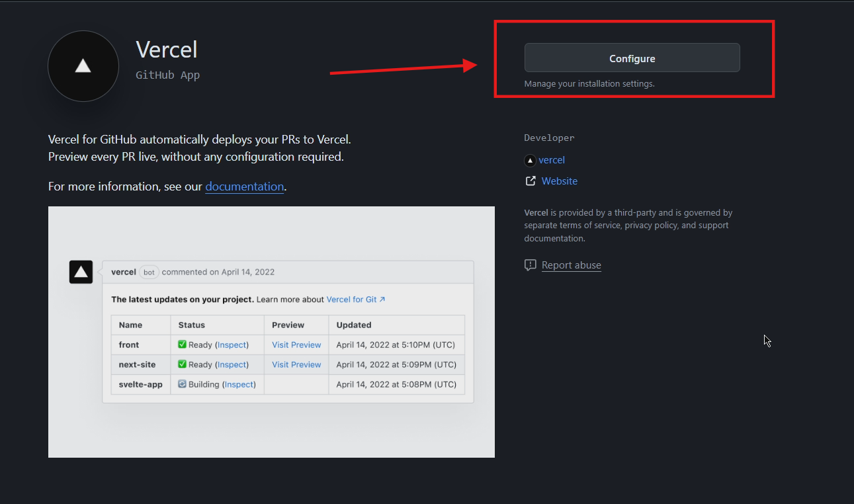Click the 'Manage your installation settings.' text
This screenshot has height=504, width=854.
(589, 84)
